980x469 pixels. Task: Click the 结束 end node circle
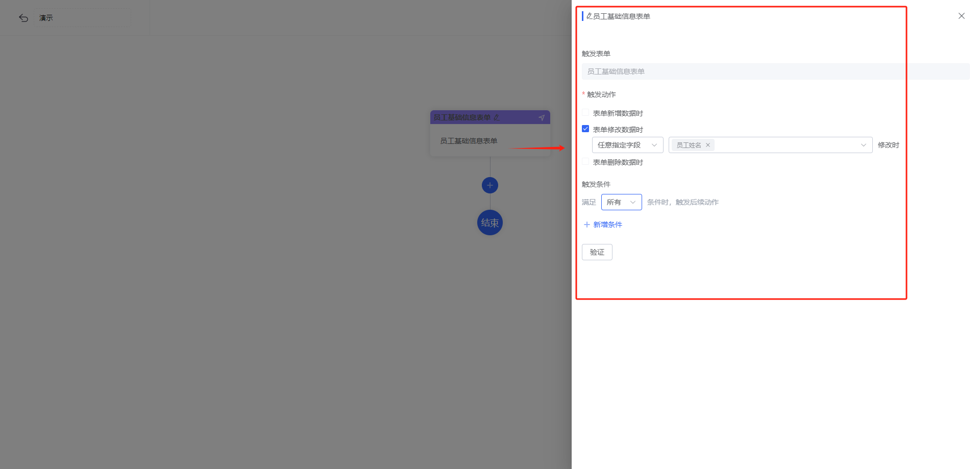(490, 223)
